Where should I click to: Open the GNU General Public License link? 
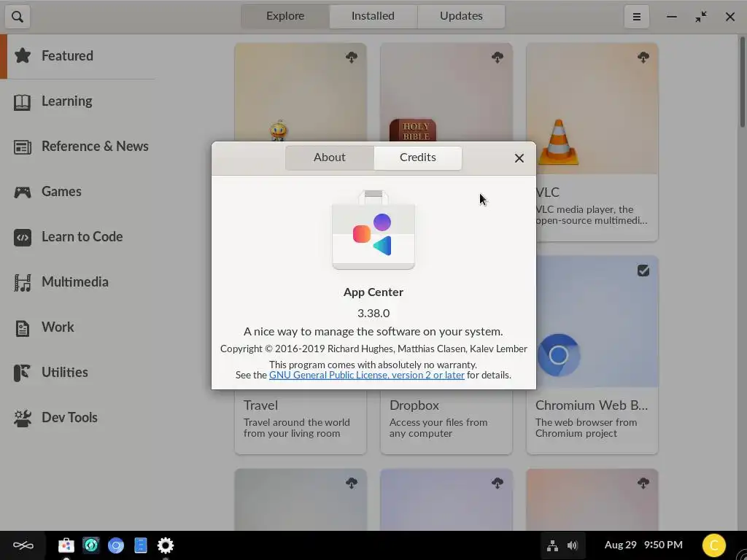pyautogui.click(x=367, y=376)
